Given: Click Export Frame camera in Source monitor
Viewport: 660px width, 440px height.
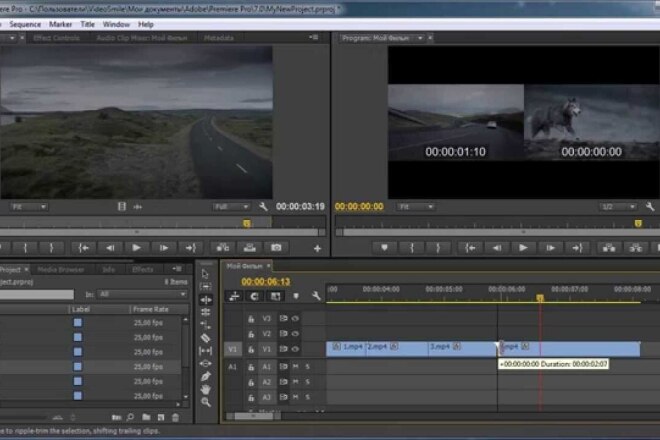Looking at the screenshot, I should pos(276,248).
